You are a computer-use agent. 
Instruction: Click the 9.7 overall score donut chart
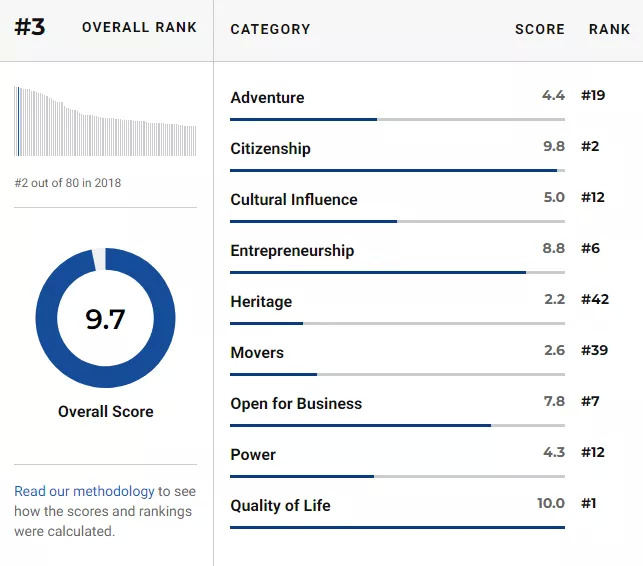105,318
